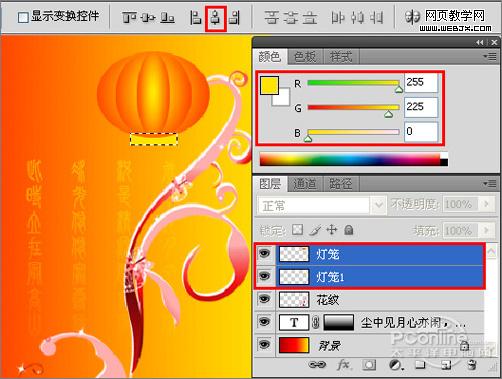Image resolution: width=502 pixels, height=379 pixels.
Task: Click the R channel slider handle
Action: coord(399,89)
